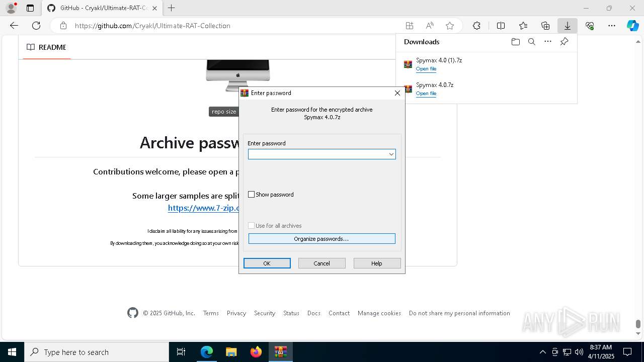This screenshot has width=644, height=362.
Task: Open the Windows Start menu
Action: point(12,352)
